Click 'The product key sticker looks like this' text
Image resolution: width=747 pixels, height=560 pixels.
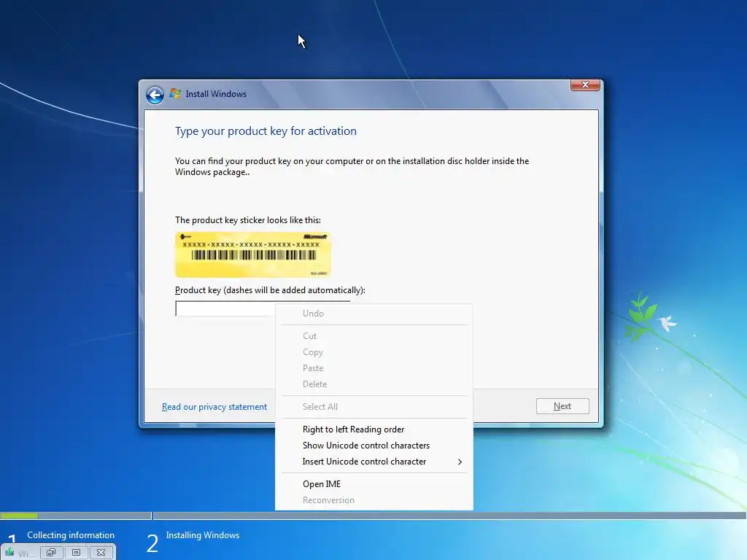click(248, 220)
